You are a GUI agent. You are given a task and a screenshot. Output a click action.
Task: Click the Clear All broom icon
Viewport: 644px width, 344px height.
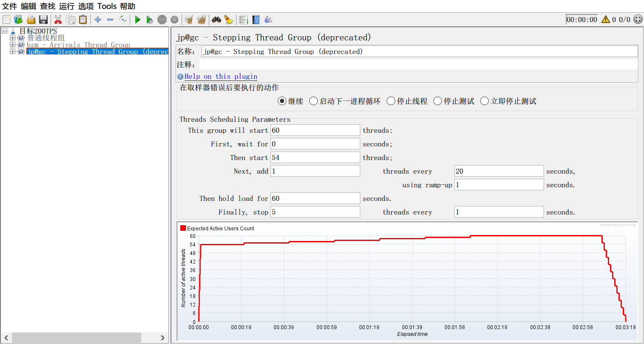tap(201, 20)
